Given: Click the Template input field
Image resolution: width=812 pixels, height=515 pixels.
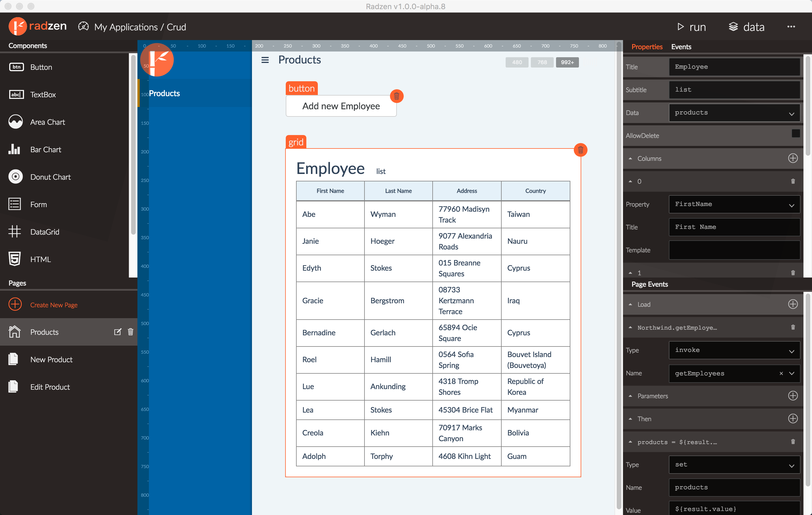Looking at the screenshot, I should (734, 250).
